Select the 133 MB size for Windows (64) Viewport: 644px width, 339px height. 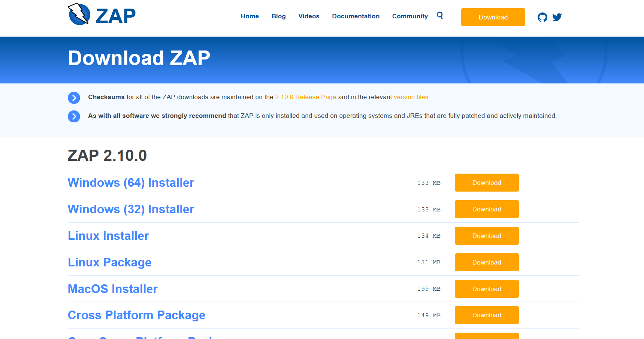[429, 183]
